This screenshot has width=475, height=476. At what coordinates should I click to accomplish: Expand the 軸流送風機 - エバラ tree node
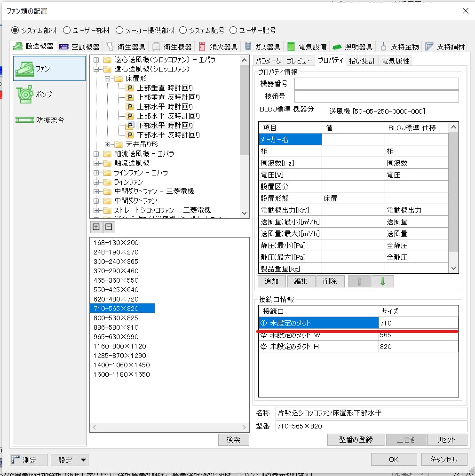(96, 154)
